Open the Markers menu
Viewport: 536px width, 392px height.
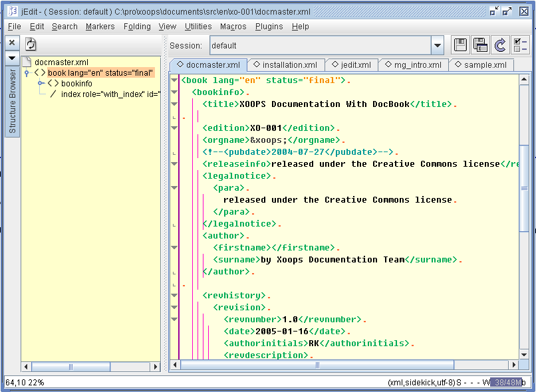(100, 27)
